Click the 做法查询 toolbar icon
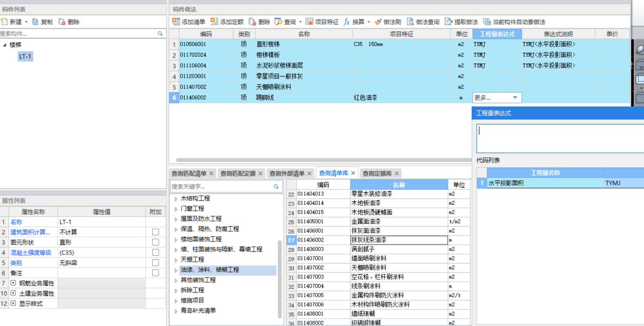 click(x=410, y=22)
